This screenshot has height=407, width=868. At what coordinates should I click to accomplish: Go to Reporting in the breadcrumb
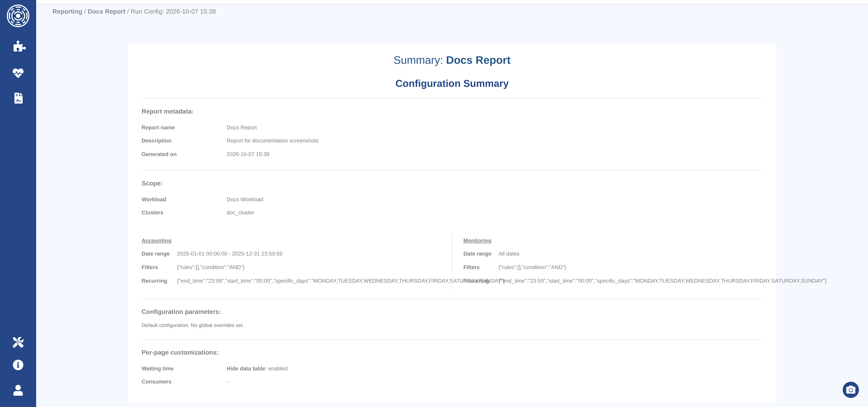tap(67, 12)
